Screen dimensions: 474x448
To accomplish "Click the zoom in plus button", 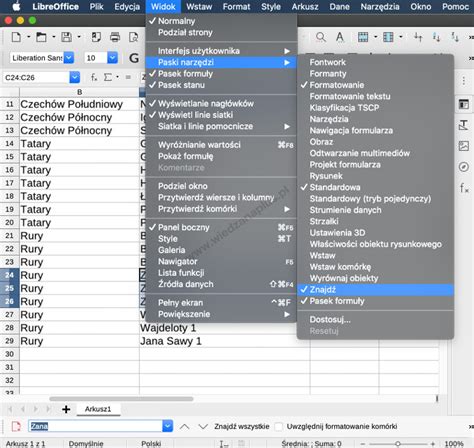I will point(433,444).
